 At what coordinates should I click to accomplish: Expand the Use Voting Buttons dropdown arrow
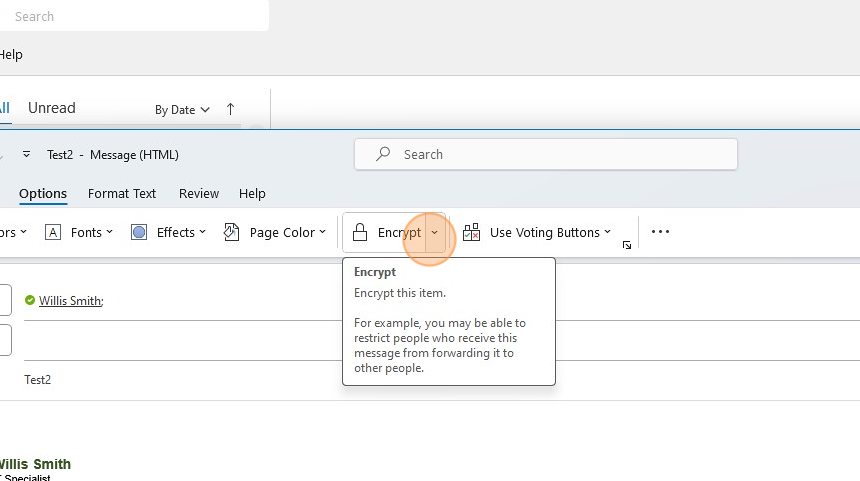pos(607,232)
